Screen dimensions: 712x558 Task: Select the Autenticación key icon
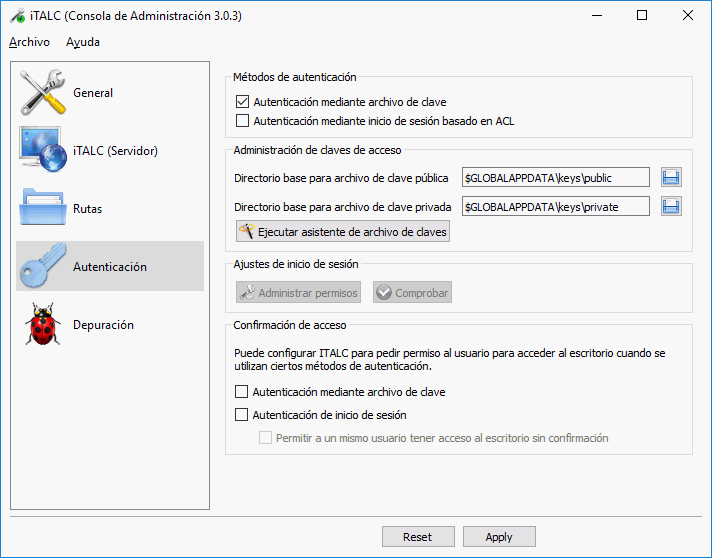click(42, 266)
